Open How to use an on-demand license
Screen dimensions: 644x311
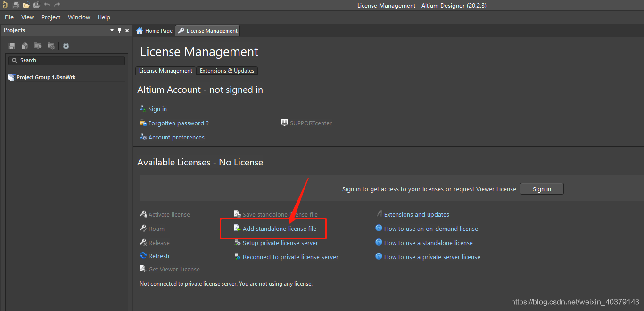pos(431,229)
